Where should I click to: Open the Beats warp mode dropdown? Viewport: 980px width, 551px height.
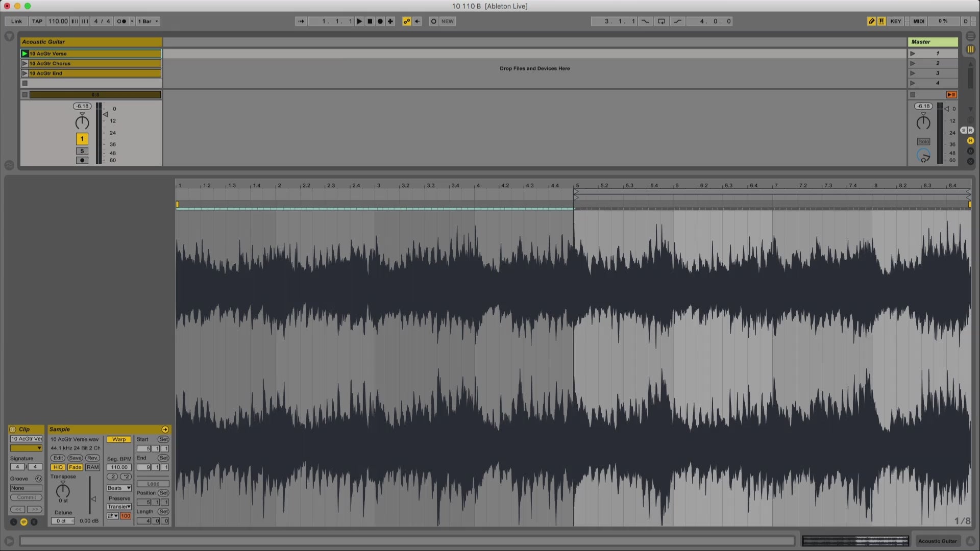pyautogui.click(x=119, y=488)
